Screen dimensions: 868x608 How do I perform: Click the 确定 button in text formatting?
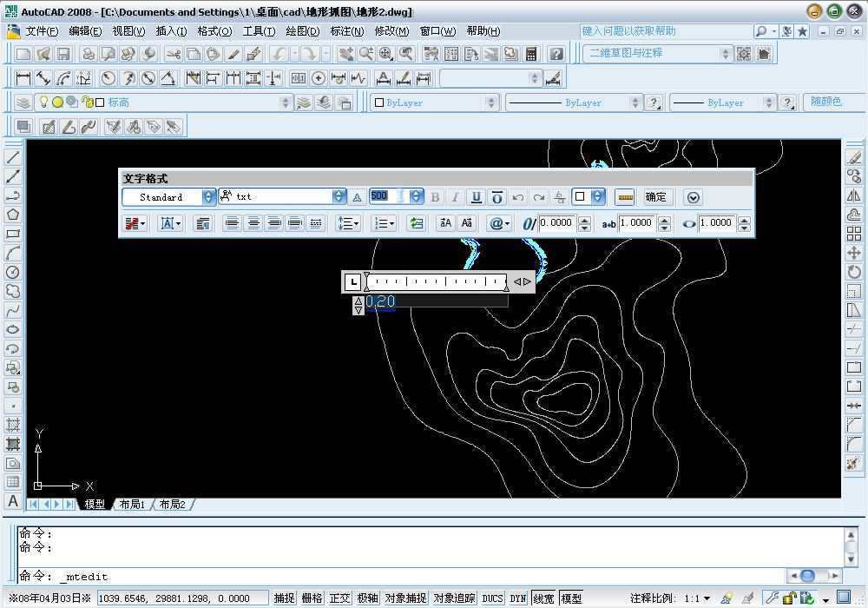click(x=655, y=197)
